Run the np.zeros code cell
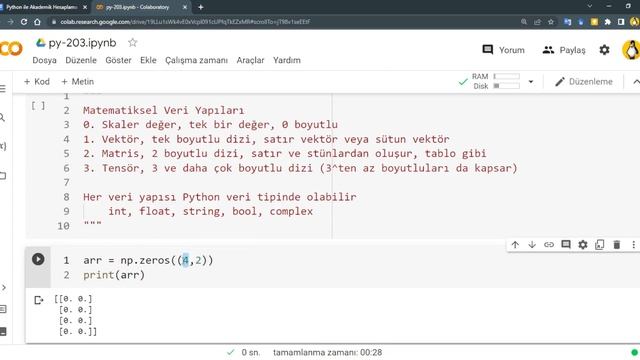 coord(38,259)
